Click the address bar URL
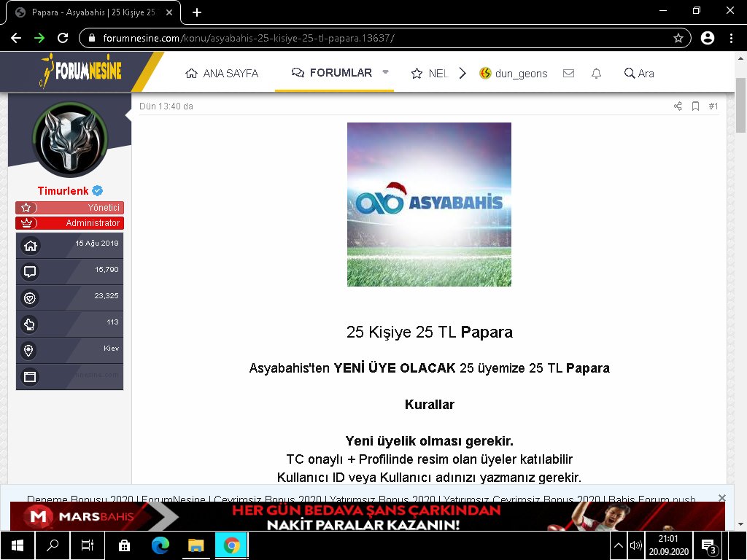Viewport: 747px width, 560px height. pyautogui.click(x=249, y=38)
